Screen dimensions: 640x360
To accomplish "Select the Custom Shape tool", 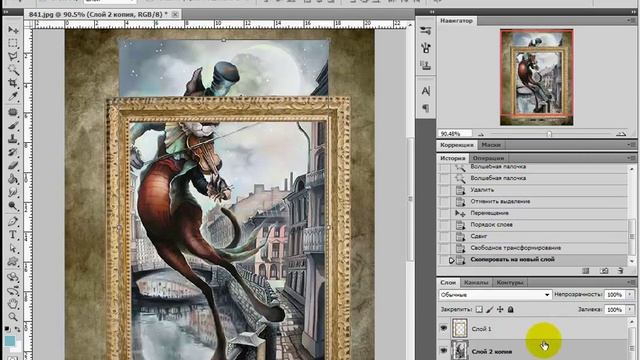I will pyautogui.click(x=13, y=262).
